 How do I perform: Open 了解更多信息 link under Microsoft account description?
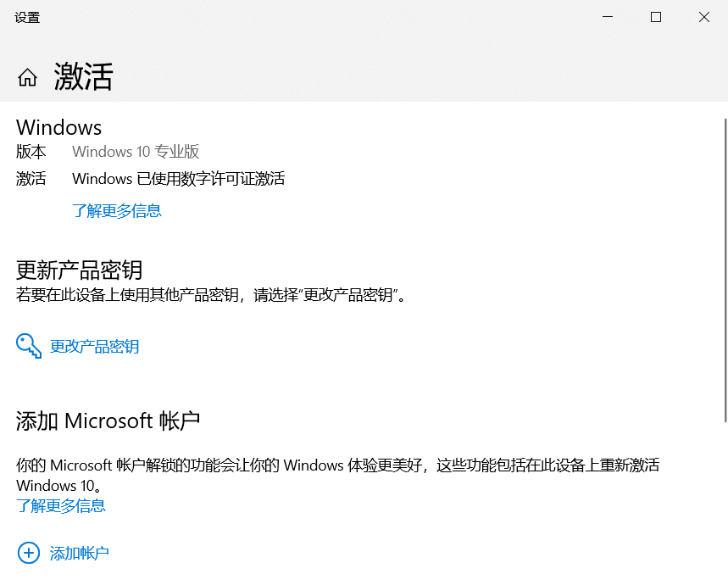[61, 506]
